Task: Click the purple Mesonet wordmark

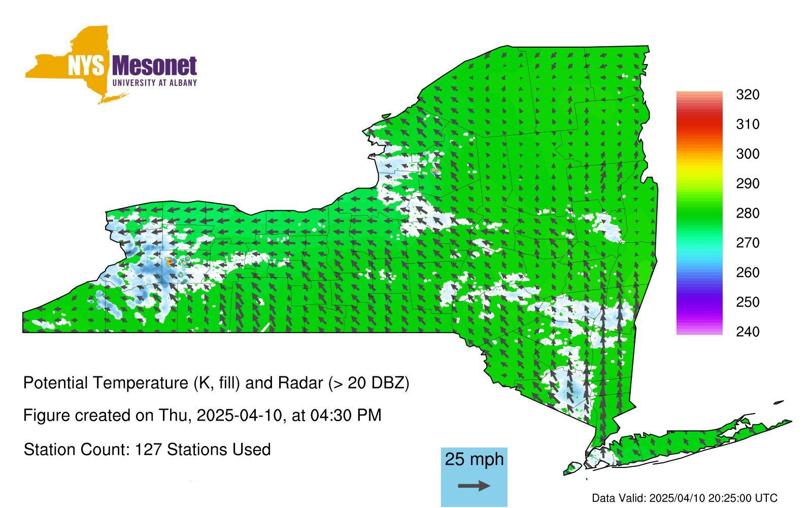Action: (x=154, y=66)
